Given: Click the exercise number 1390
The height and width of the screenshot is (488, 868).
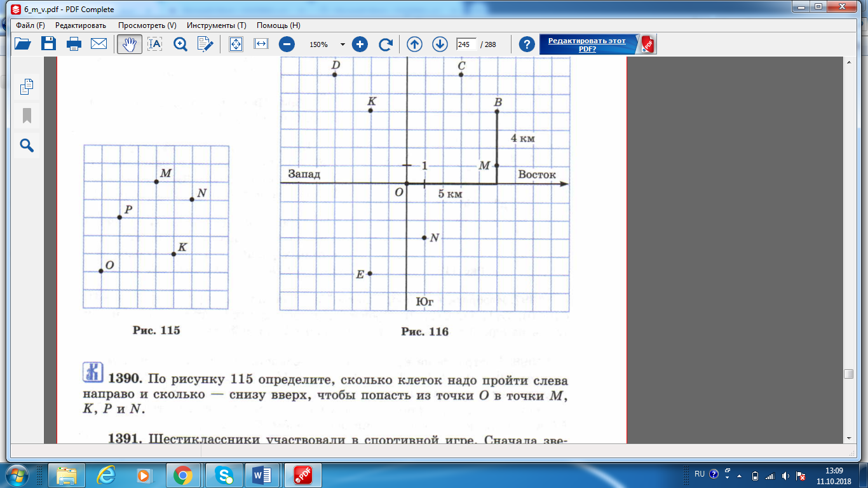Looking at the screenshot, I should coord(124,380).
